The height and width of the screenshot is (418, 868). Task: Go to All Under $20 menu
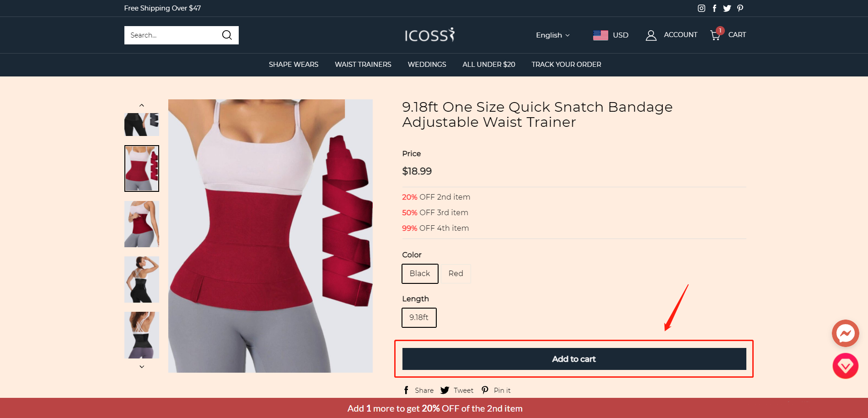click(x=488, y=65)
